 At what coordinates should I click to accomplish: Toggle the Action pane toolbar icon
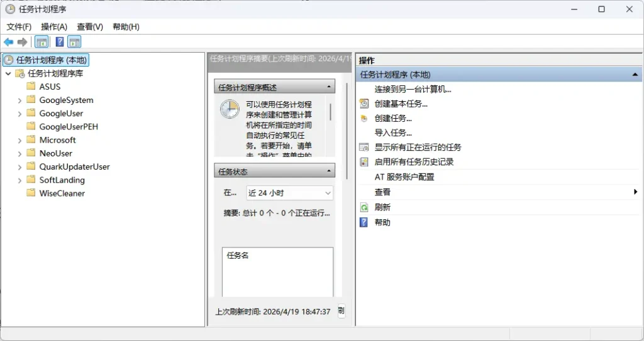click(74, 42)
